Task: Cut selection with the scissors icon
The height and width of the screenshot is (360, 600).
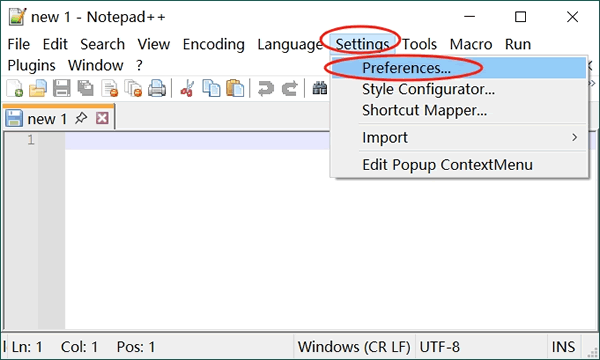Action: pos(187,88)
